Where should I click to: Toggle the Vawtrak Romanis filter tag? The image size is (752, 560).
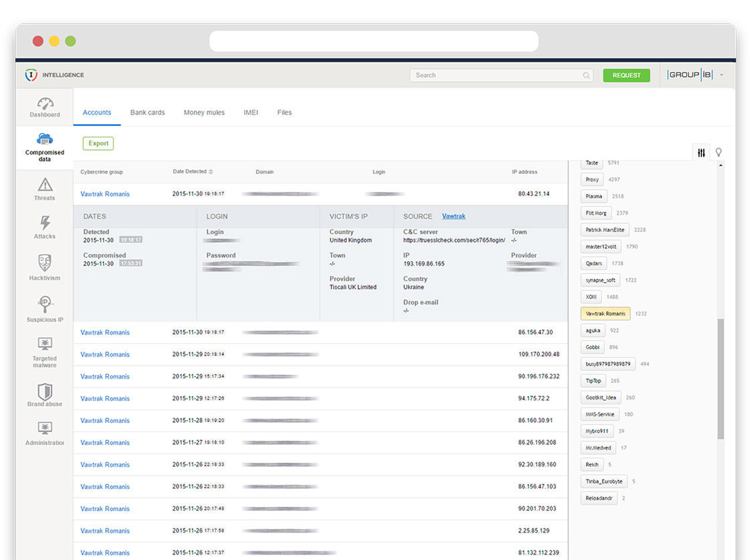(x=605, y=314)
